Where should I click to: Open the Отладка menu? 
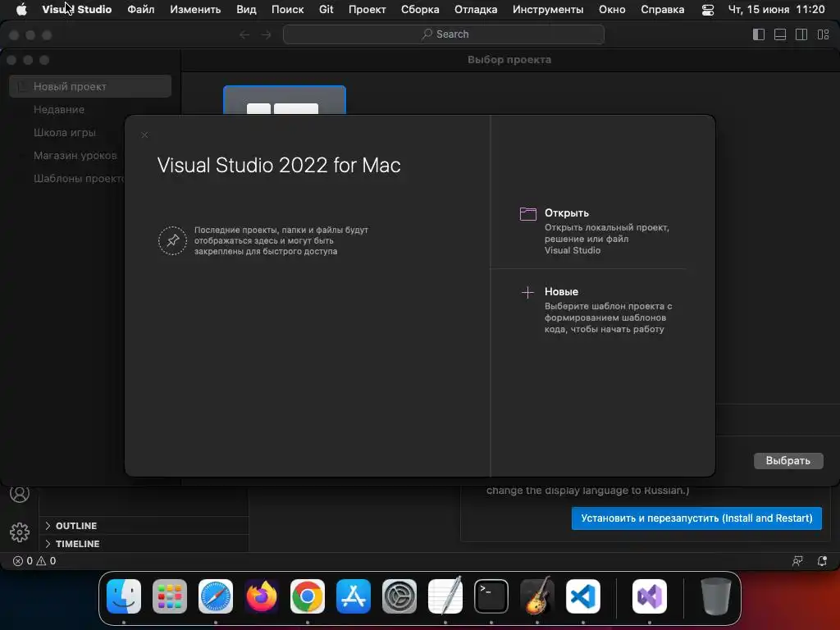point(476,9)
